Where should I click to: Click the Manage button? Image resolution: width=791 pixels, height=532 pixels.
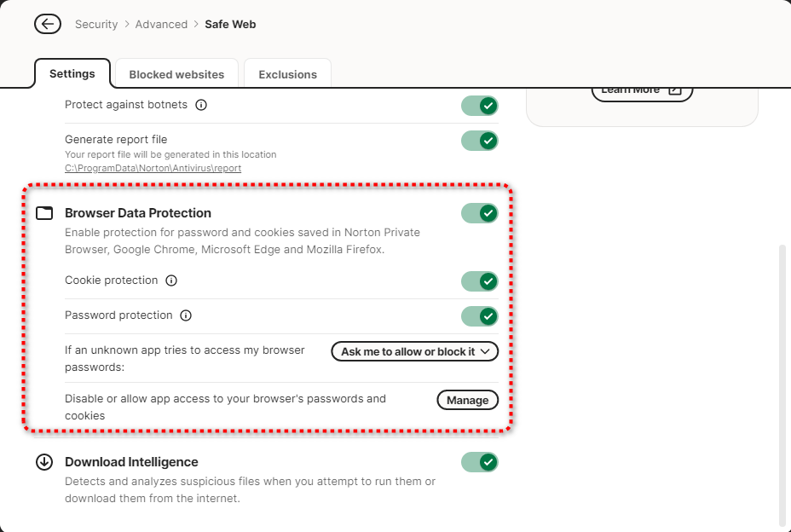(467, 400)
